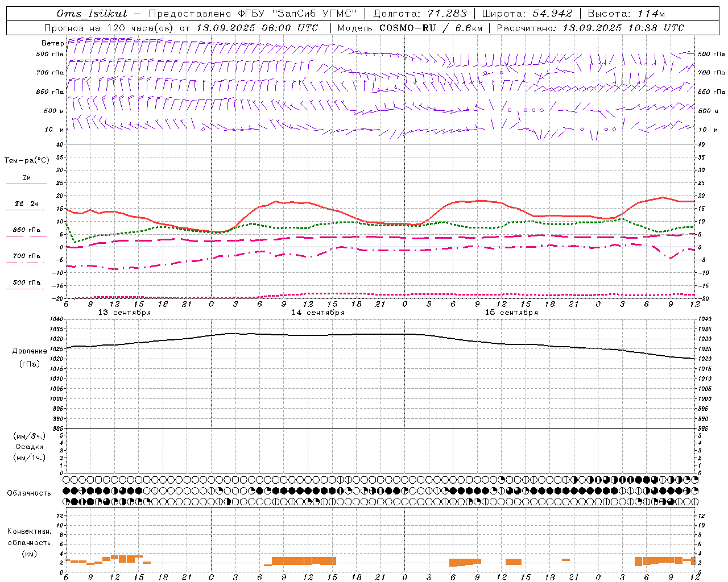Click the (гПа) pressure unit label
The width and height of the screenshot is (728, 582).
[x=30, y=364]
